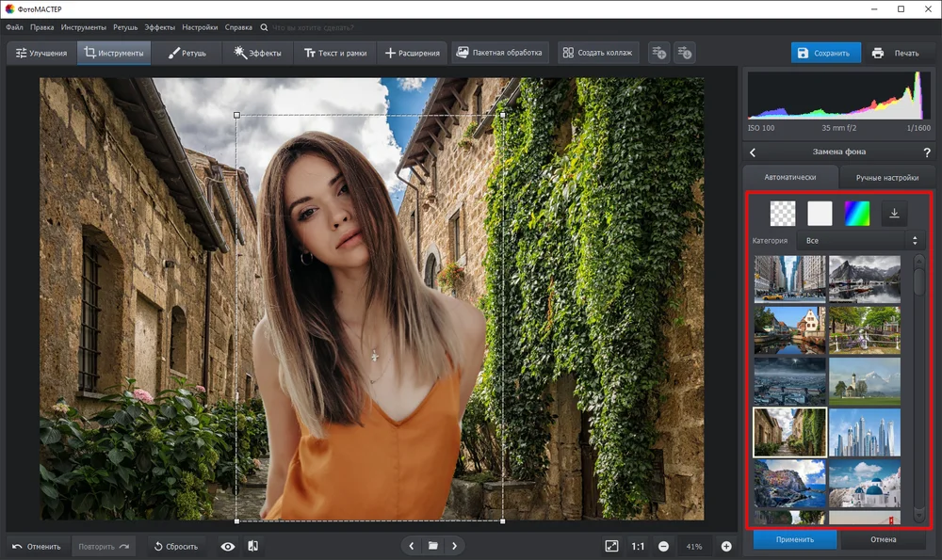Select the skyscrapers city background thumbnail
The height and width of the screenshot is (560, 942).
(865, 433)
